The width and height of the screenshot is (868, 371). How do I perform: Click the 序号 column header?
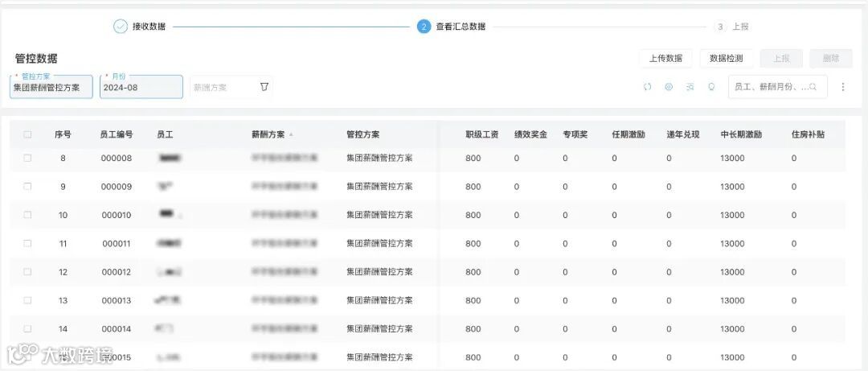click(63, 134)
